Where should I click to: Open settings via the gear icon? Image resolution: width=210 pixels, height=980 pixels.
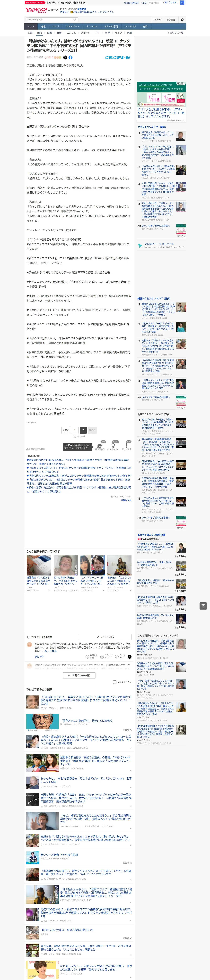[182, 20]
